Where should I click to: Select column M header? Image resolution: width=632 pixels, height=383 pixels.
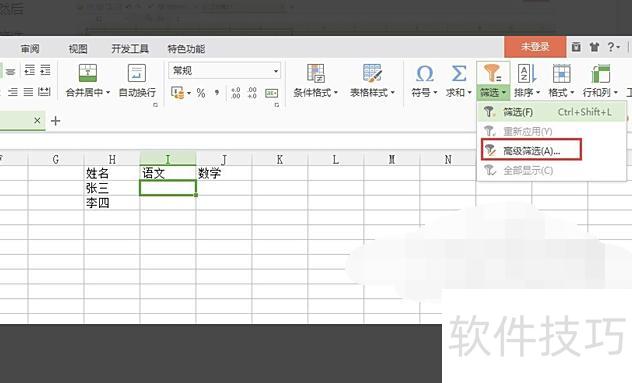[392, 160]
